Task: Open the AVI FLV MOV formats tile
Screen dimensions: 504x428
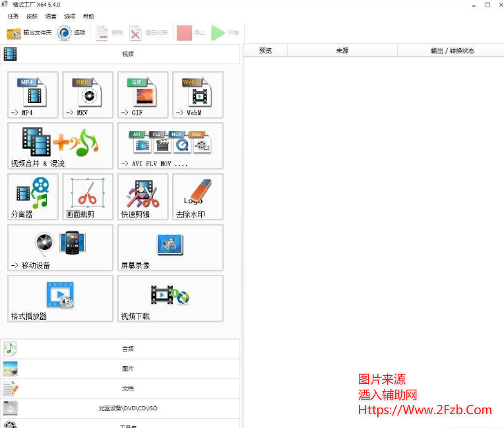Action: point(170,146)
